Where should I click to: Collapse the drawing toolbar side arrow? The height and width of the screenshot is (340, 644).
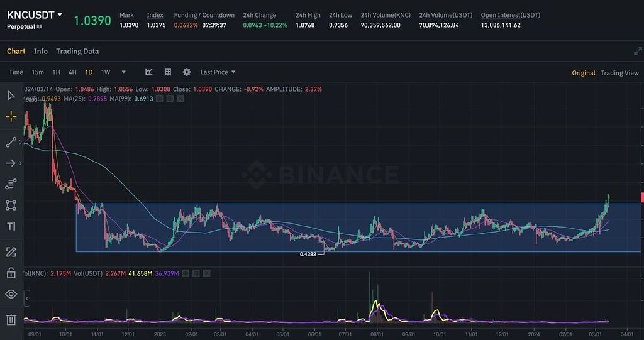tap(26, 299)
